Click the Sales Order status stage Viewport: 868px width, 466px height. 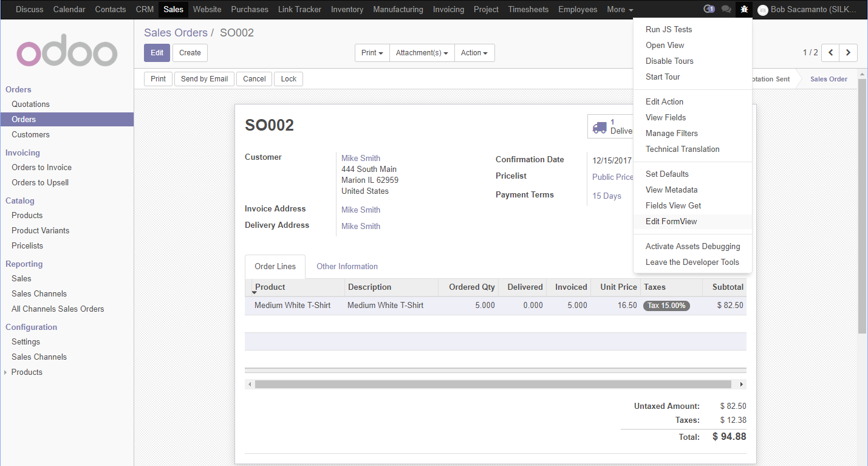point(829,79)
